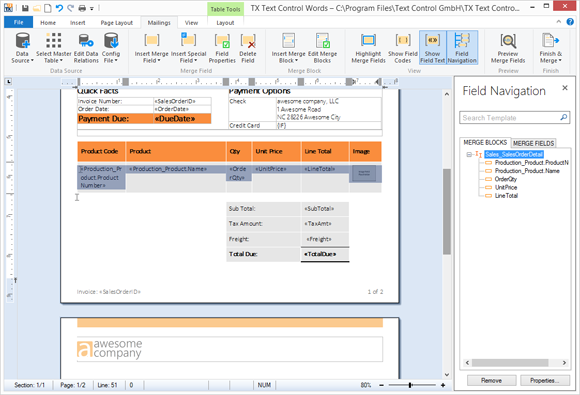
Task: Click the zoom out minus button
Action: [381, 385]
